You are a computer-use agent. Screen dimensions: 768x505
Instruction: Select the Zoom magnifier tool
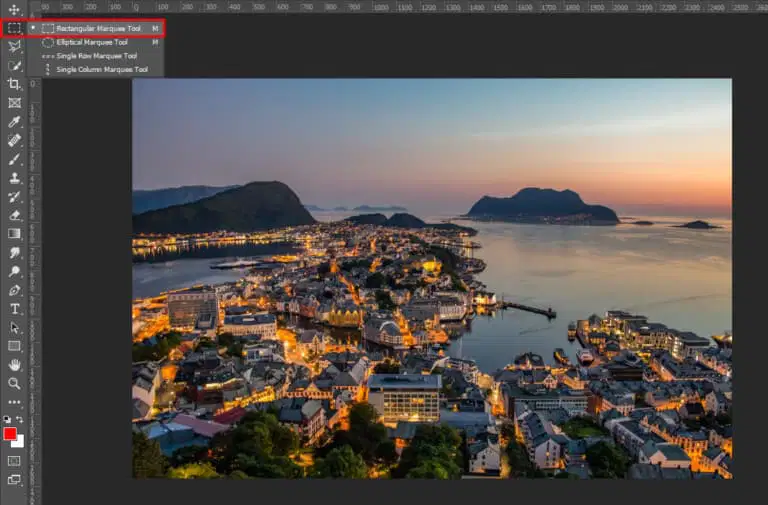point(14,383)
